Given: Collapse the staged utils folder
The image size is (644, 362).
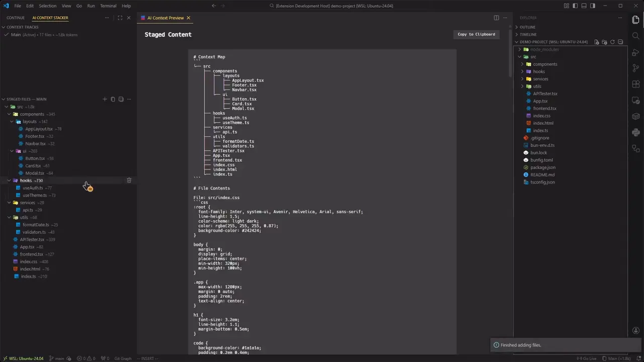Looking at the screenshot, I should click(x=9, y=217).
